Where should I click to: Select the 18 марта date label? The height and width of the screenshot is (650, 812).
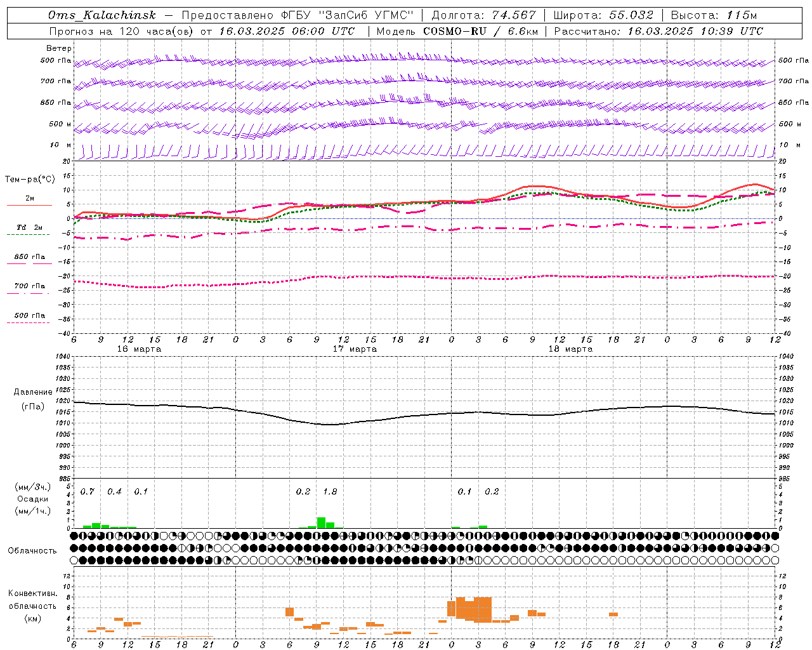(571, 349)
